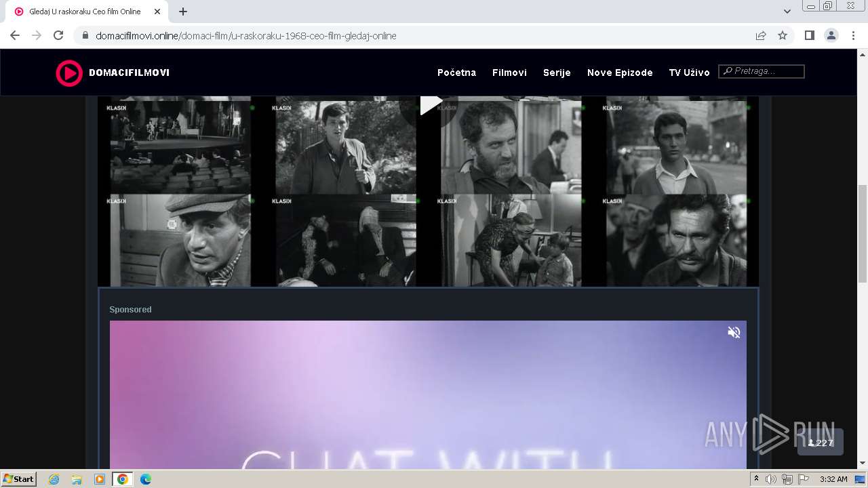Screen dimensions: 868x488
Task: Click the 227 viewers badge
Action: point(821,443)
